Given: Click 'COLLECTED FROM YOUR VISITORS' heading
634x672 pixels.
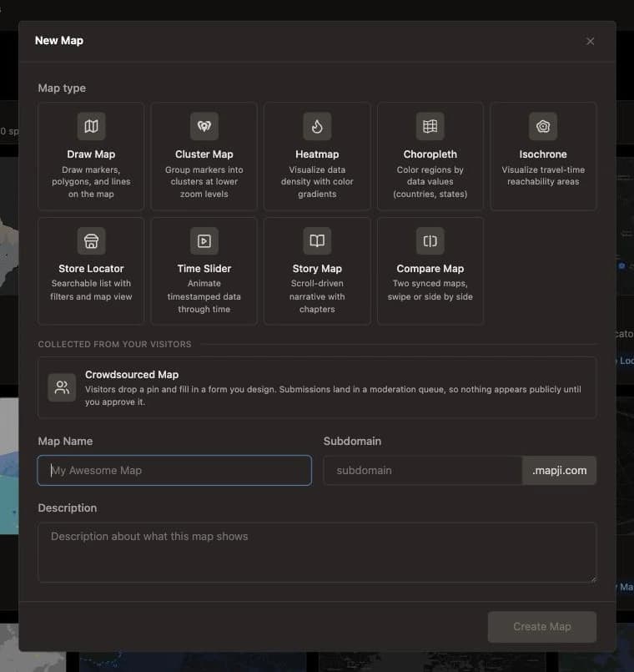Looking at the screenshot, I should click(x=114, y=344).
